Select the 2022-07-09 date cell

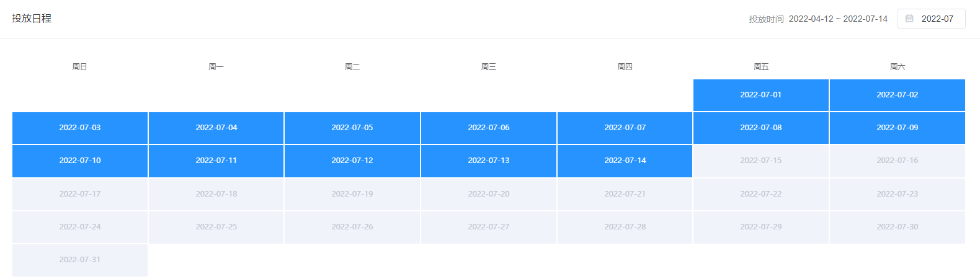898,128
